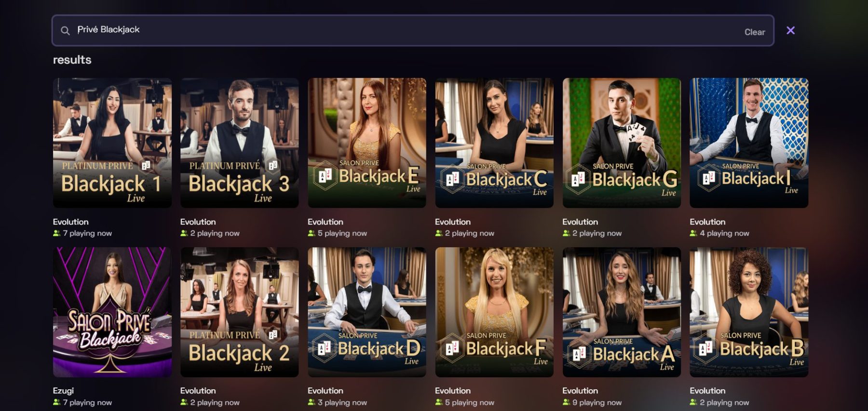Click the search magnifier icon
This screenshot has height=411, width=868.
point(65,31)
